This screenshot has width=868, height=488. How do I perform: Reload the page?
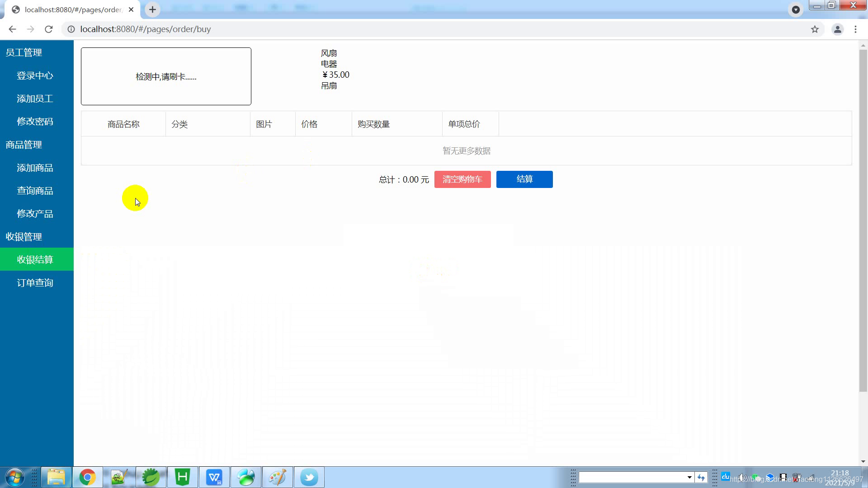(49, 29)
